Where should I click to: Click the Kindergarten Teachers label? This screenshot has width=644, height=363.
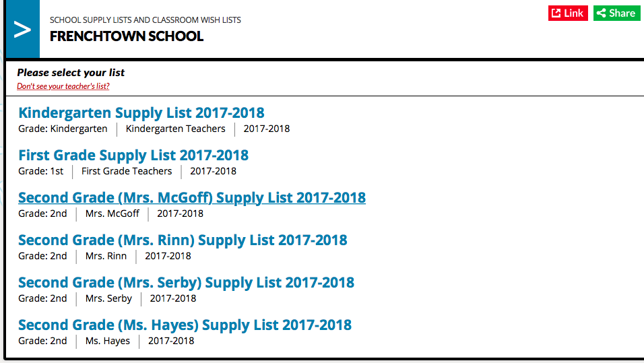[175, 129]
